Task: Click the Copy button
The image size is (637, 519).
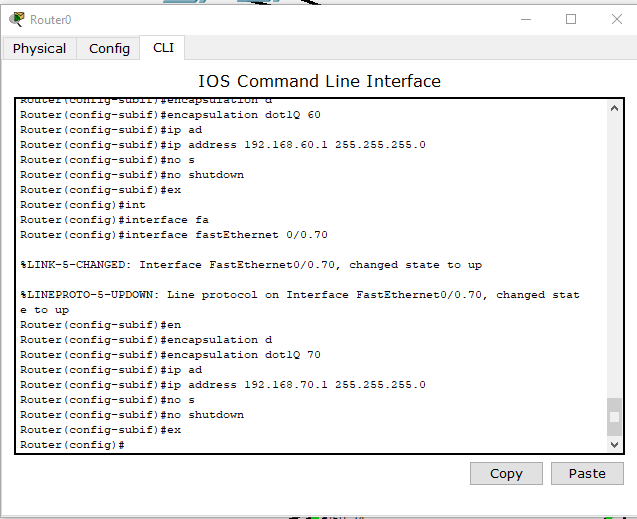Action: pos(506,474)
